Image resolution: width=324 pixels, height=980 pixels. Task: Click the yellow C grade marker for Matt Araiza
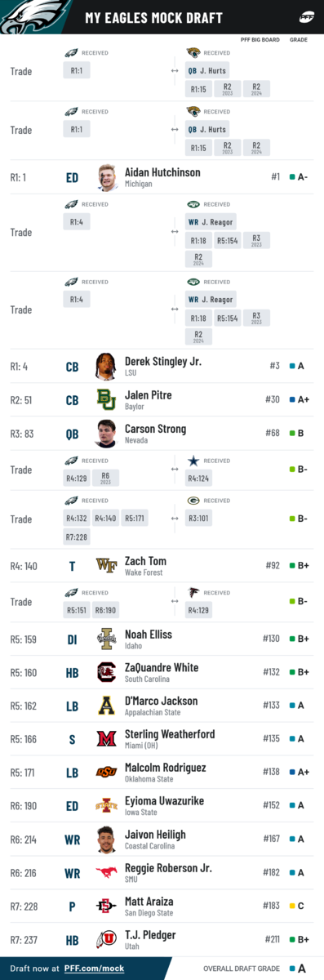(x=298, y=906)
